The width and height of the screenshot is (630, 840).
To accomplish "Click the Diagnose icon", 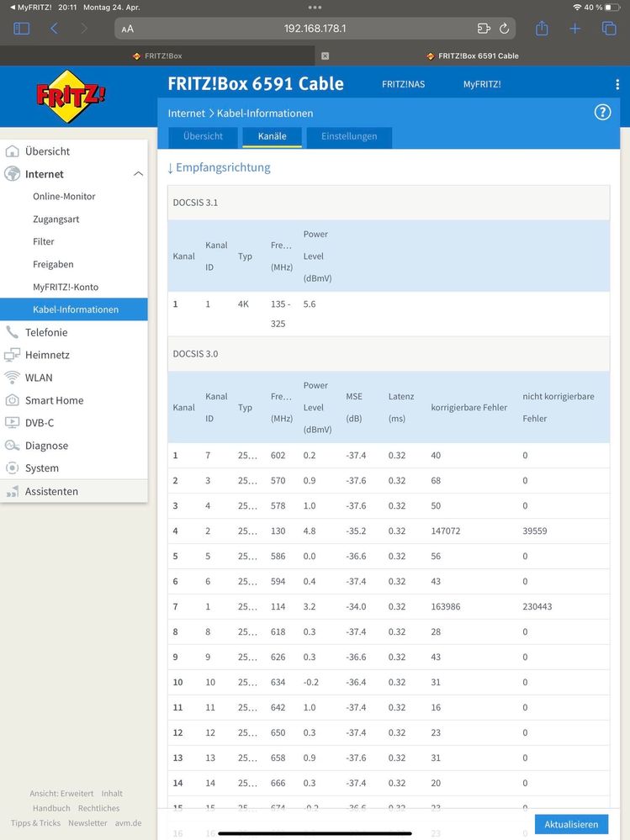I will pyautogui.click(x=12, y=445).
